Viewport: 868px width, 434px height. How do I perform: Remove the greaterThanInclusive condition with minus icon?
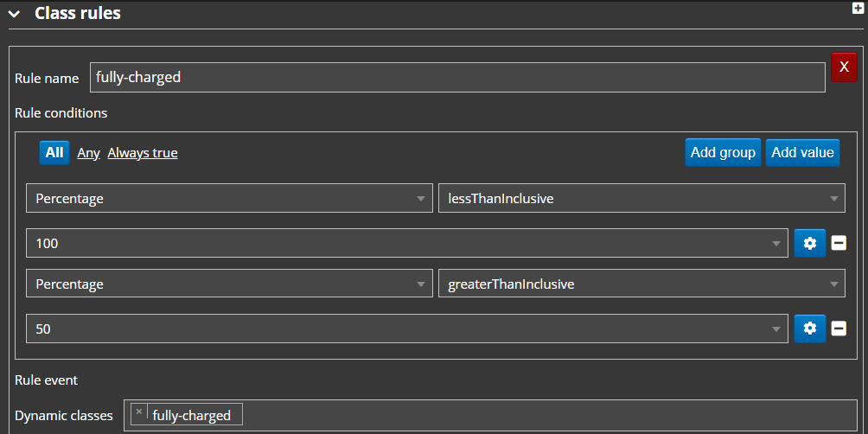tap(839, 329)
